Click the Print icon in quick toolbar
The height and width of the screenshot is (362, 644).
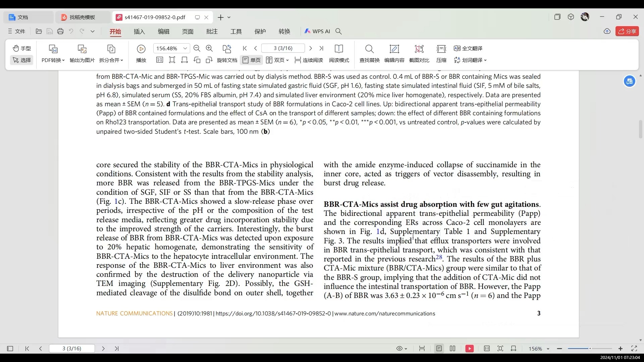click(x=60, y=31)
